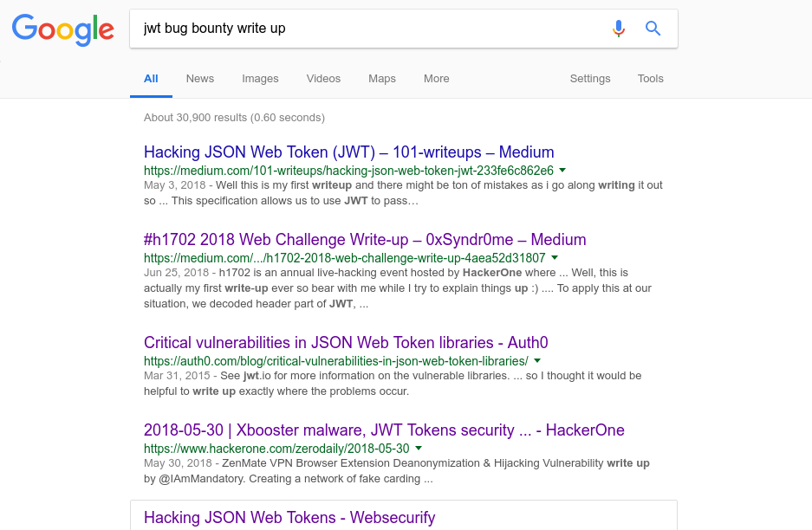Open #h1702 2018 Web Challenge Write-up result
This screenshot has width=812, height=530.
click(365, 240)
